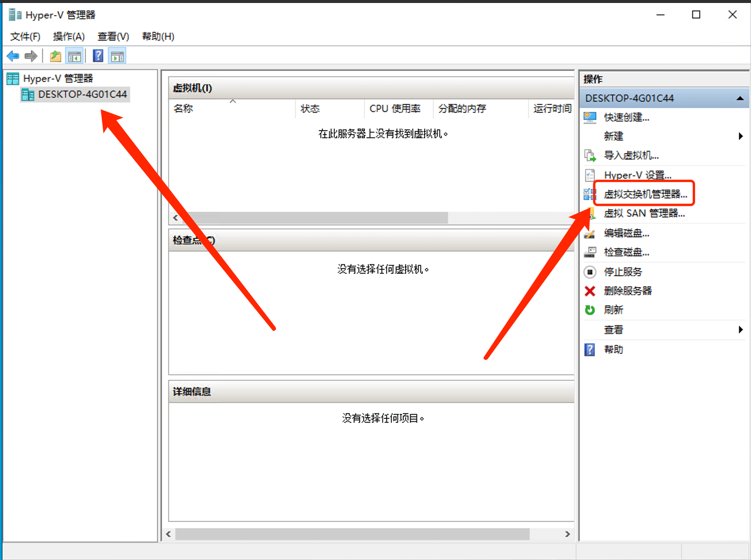Click the Hyper-V Manager title bar icon
Screen dimensions: 751x560
point(15,15)
